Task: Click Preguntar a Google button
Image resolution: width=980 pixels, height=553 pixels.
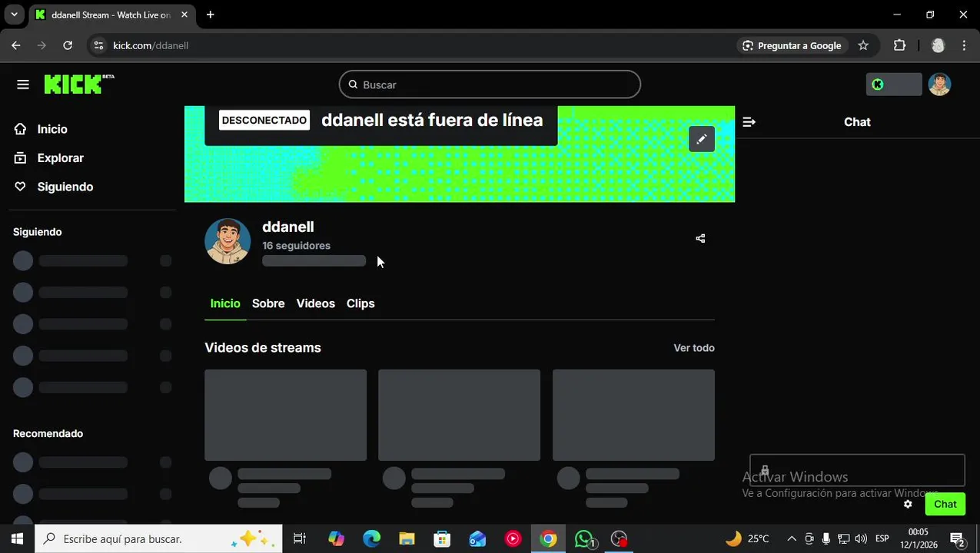Action: [x=792, y=45]
